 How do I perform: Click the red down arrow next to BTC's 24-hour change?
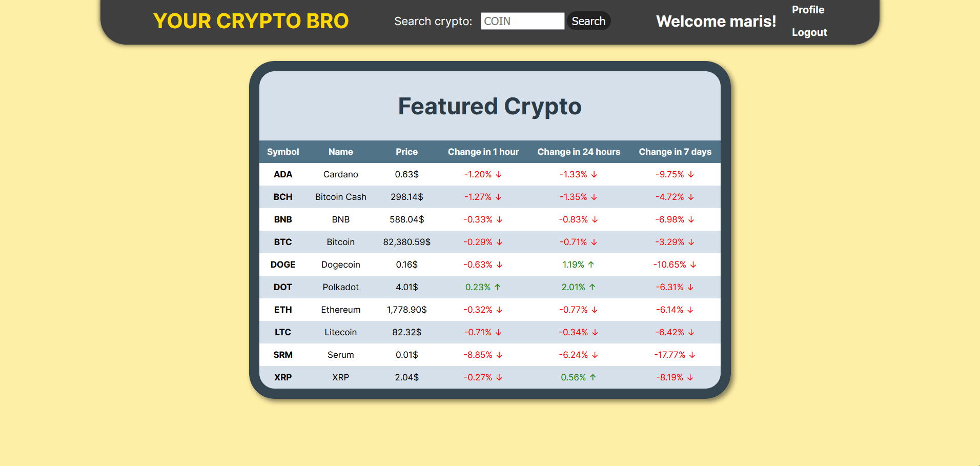click(594, 242)
